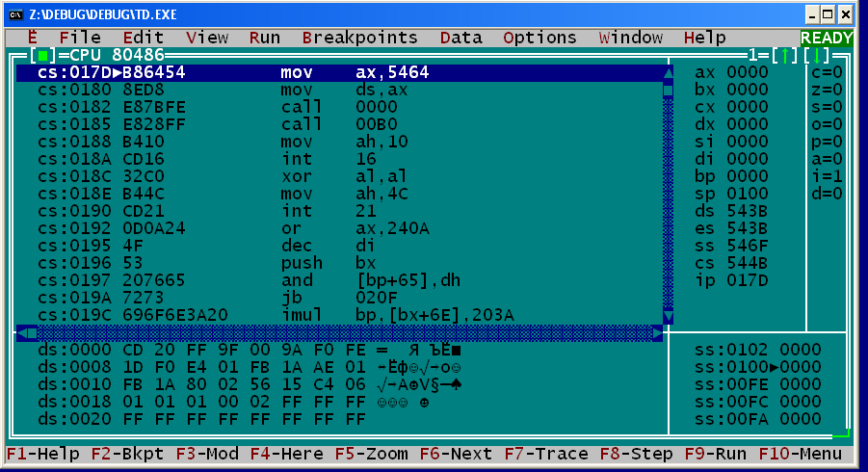Click F9-Run in the bottom key bar
This screenshot has height=472, width=868.
tap(715, 455)
